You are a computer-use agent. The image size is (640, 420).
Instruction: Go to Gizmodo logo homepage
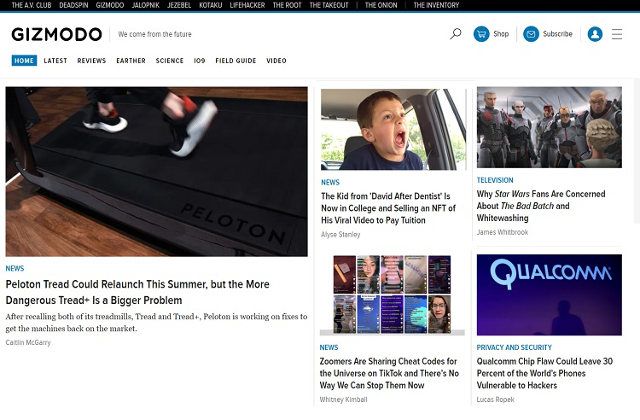[57, 34]
